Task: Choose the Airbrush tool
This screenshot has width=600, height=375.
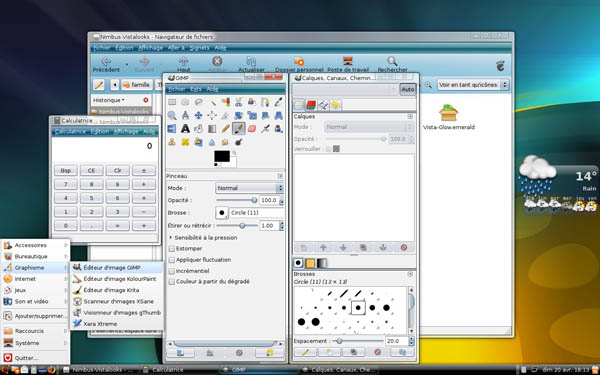Action: point(265,129)
